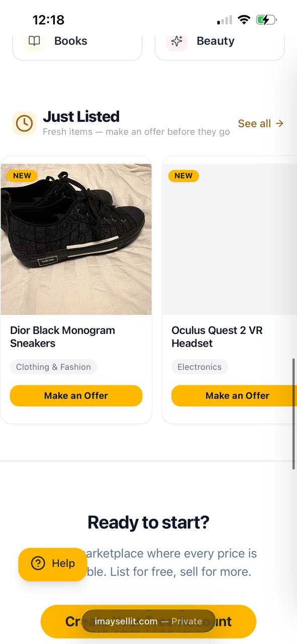Tap the imaysellit.com address bar
Viewport: 297px width, 644px height.
[148, 621]
